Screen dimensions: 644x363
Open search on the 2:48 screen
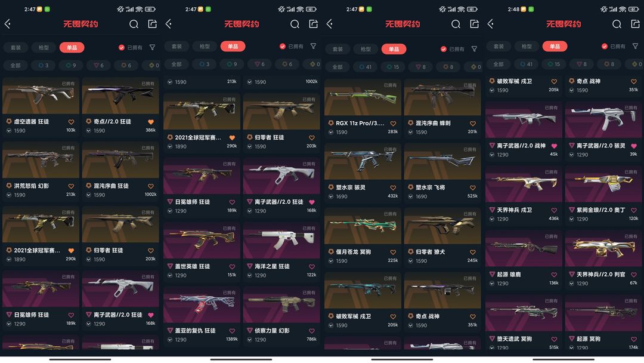pyautogui.click(x=617, y=24)
